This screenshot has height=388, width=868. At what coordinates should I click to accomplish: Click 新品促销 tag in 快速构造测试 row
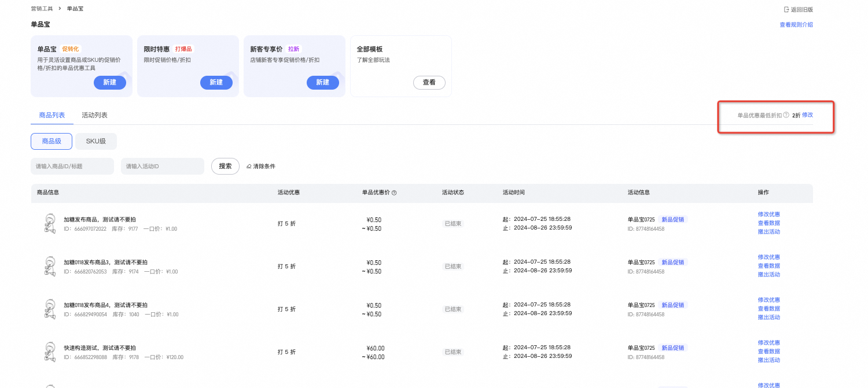(673, 348)
